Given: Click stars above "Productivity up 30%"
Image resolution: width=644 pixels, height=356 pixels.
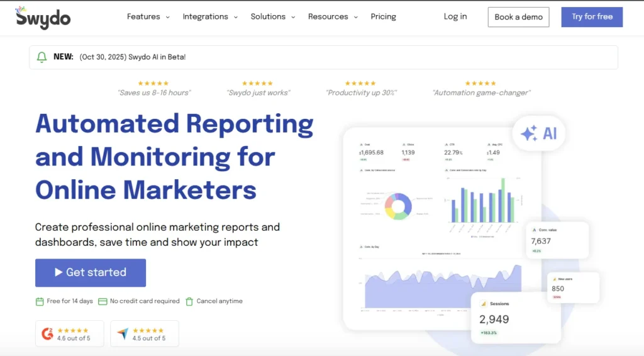Looking at the screenshot, I should (x=360, y=84).
